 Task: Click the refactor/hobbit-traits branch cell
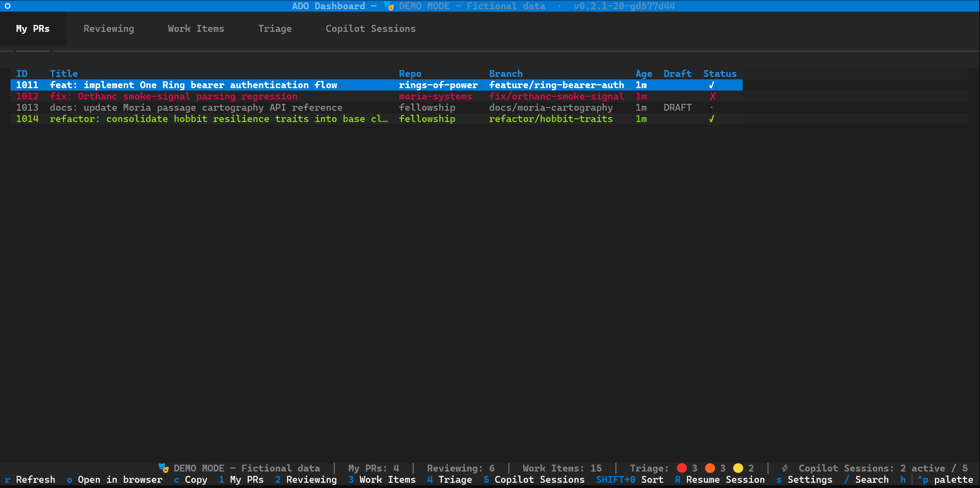coord(551,119)
